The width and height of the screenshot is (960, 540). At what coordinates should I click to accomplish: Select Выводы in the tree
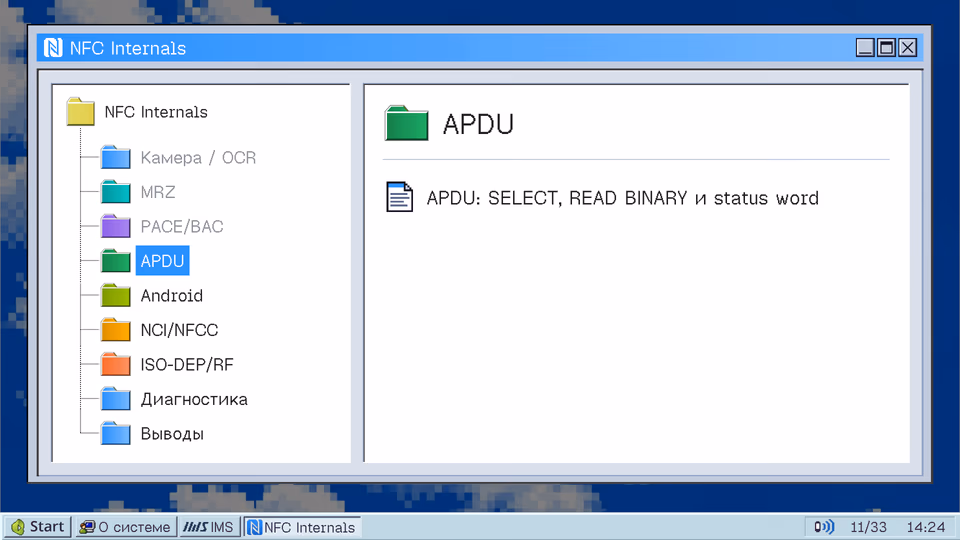pyautogui.click(x=172, y=434)
